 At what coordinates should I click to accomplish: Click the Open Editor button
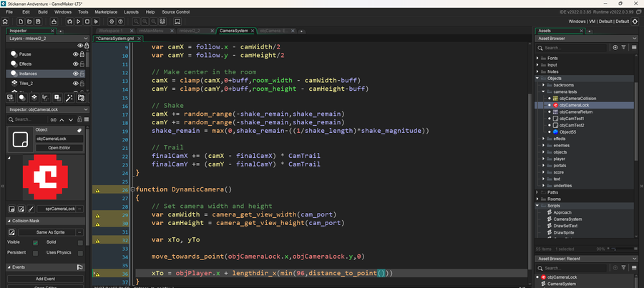[59, 148]
